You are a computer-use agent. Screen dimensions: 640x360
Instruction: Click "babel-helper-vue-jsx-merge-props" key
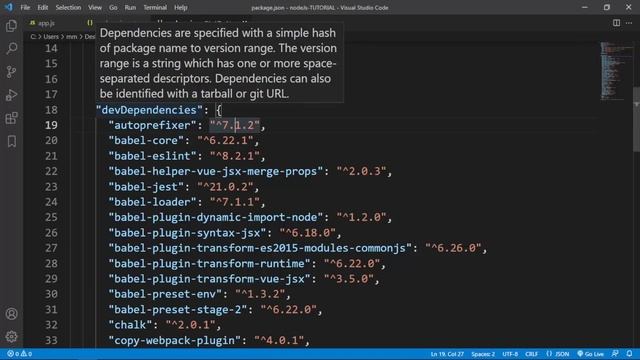pos(216,171)
